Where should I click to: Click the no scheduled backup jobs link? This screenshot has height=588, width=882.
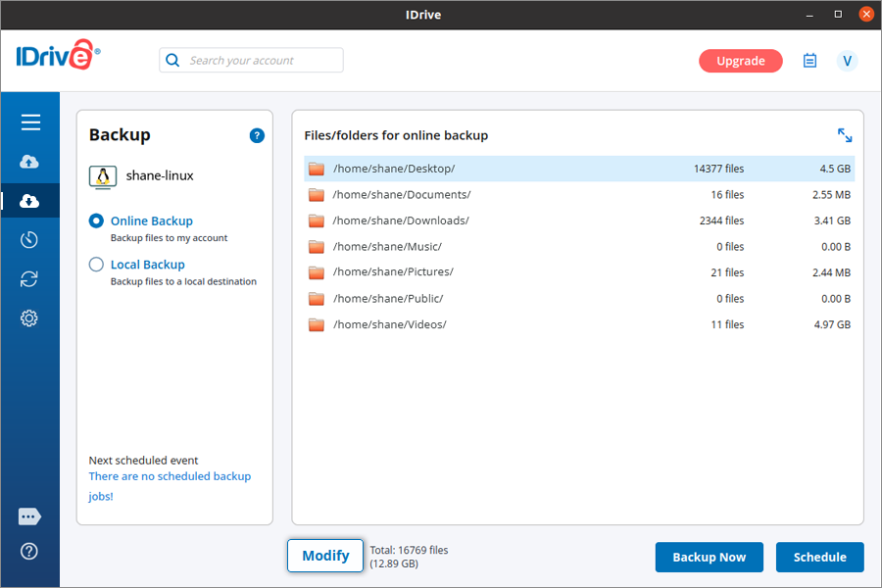(170, 486)
